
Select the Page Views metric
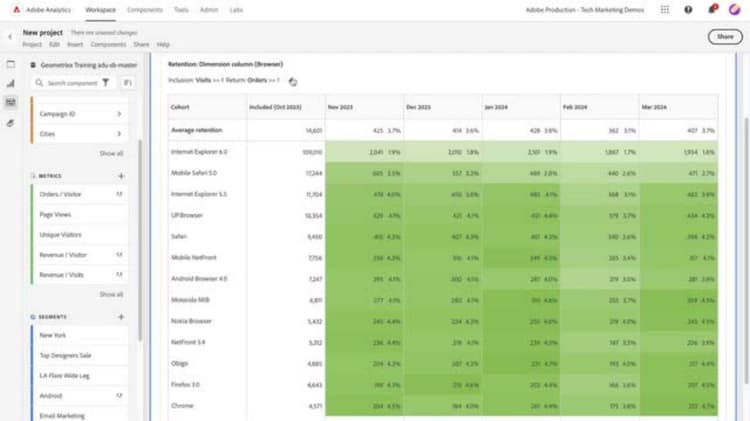pos(79,214)
